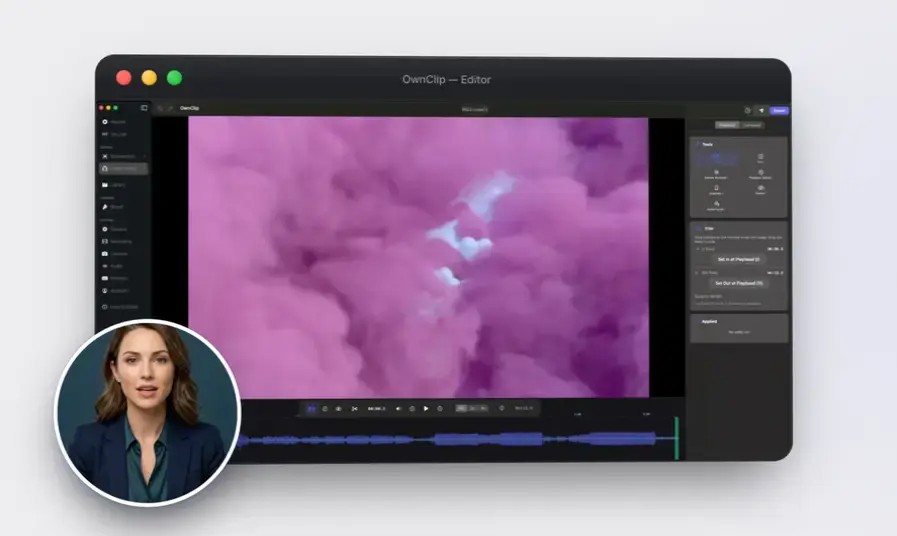The width and height of the screenshot is (897, 536).
Task: Click the share paper-plane icon
Action: tap(761, 110)
